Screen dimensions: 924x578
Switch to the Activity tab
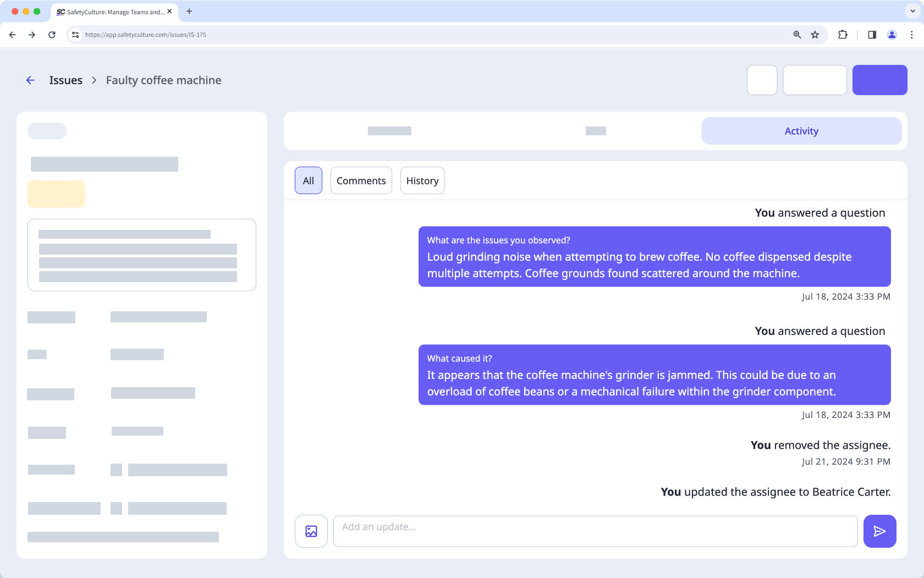point(801,131)
